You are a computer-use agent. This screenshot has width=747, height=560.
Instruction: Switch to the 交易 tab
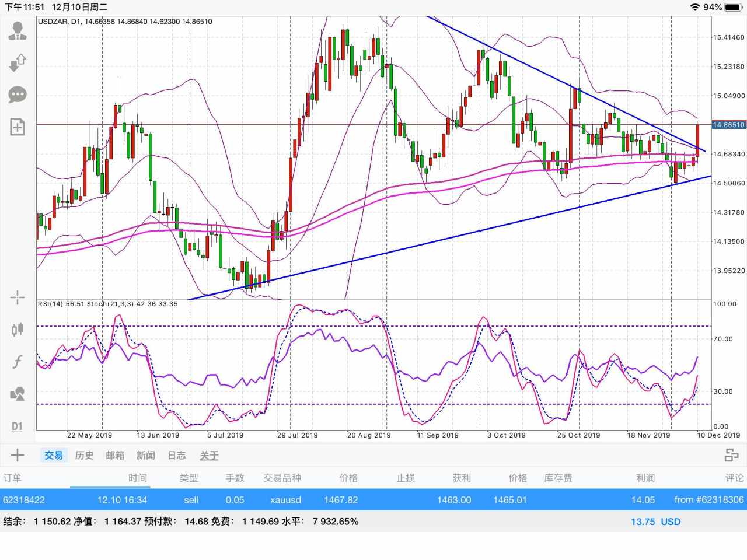pyautogui.click(x=54, y=455)
